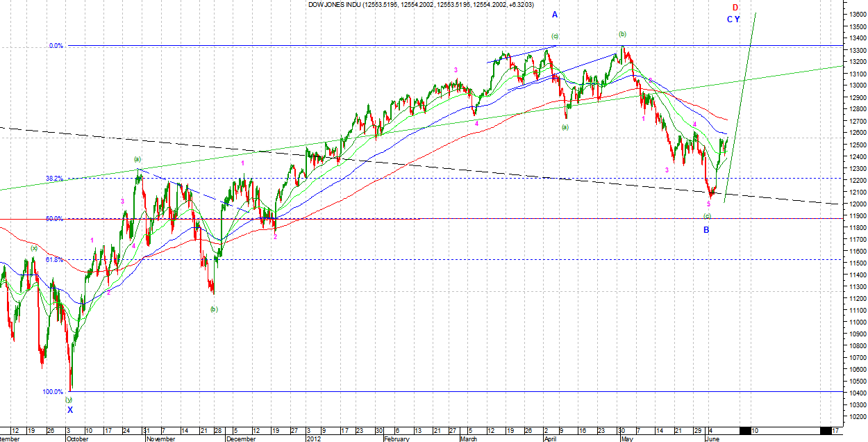Select the blue C Y wave label
Viewport: 868px width, 442px height.
click(733, 19)
